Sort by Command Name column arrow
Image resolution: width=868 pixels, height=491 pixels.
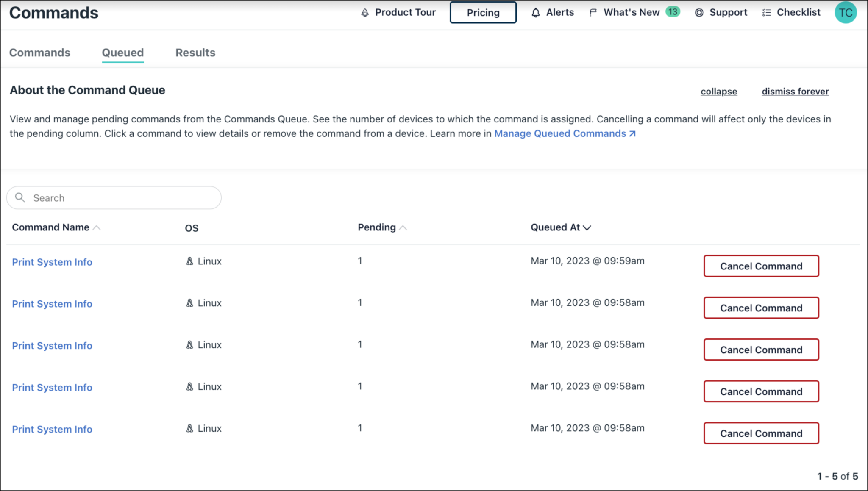point(97,228)
